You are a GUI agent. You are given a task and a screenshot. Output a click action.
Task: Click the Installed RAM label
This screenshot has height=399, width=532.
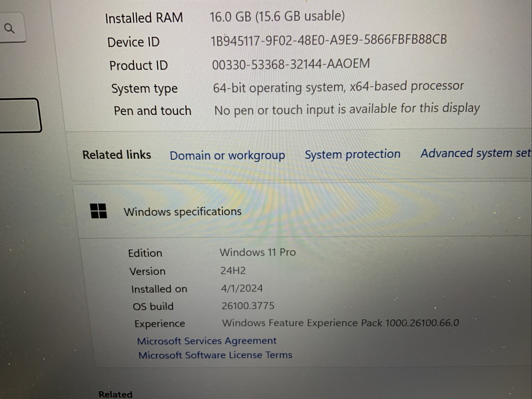coord(144,18)
